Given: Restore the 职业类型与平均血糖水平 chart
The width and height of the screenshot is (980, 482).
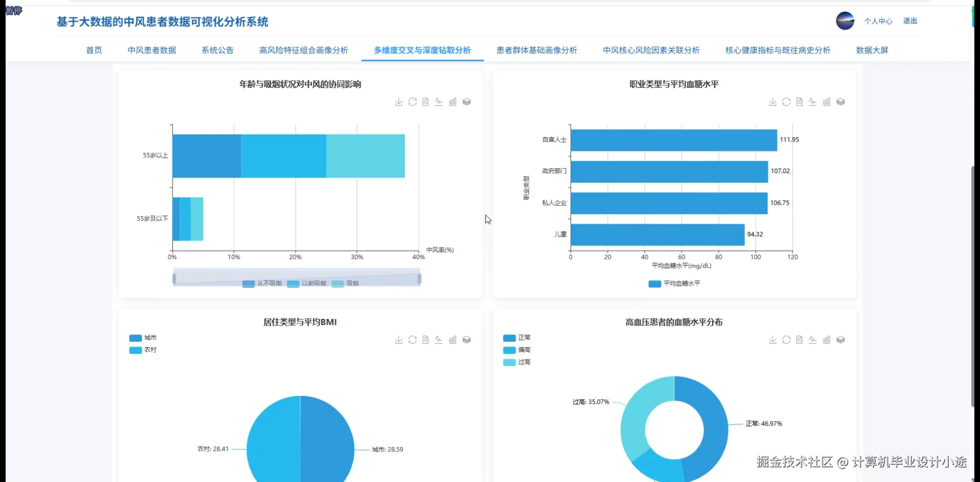Looking at the screenshot, I should [x=786, y=102].
